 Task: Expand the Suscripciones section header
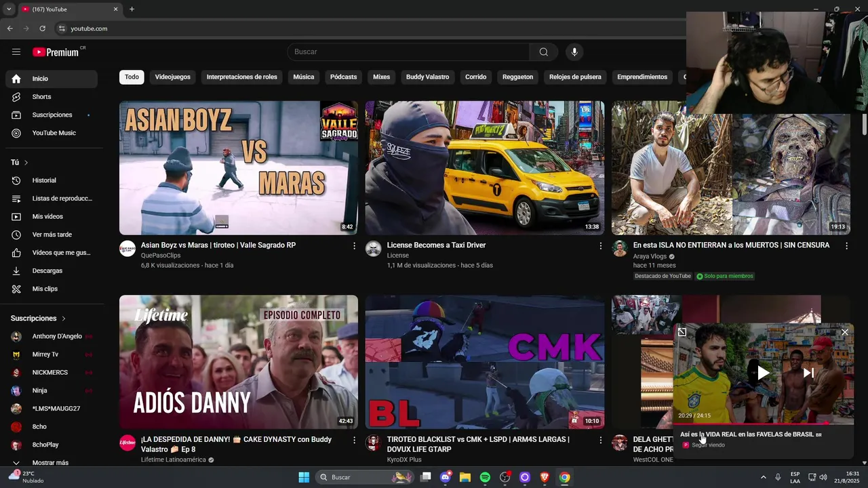(x=38, y=319)
